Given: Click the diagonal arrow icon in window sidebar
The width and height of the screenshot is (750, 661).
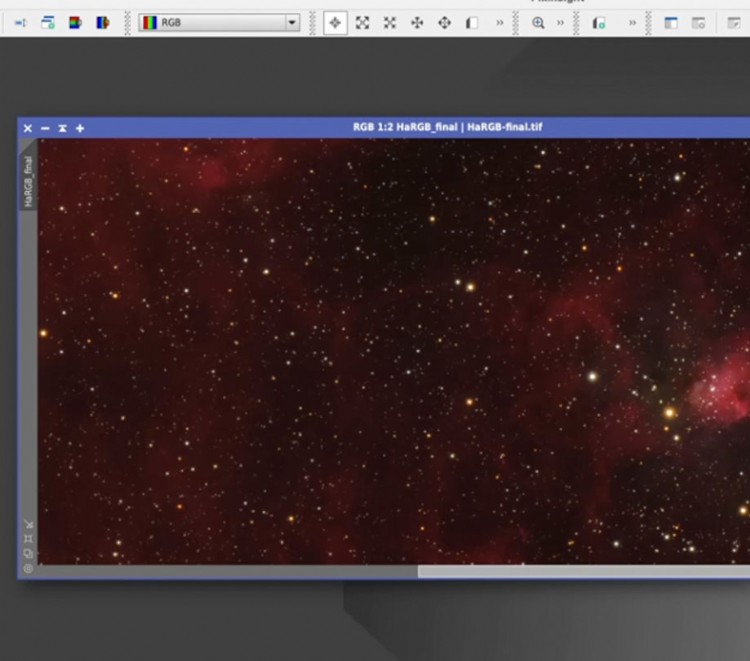Looking at the screenshot, I should tap(28, 524).
